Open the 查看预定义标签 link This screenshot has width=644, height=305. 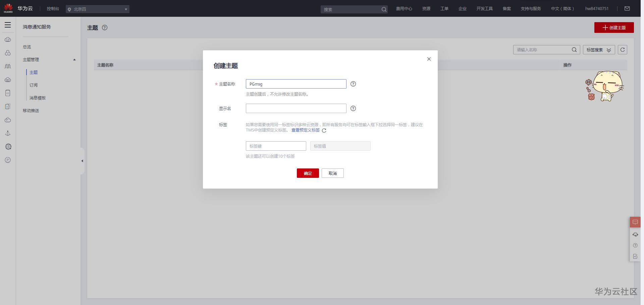306,130
